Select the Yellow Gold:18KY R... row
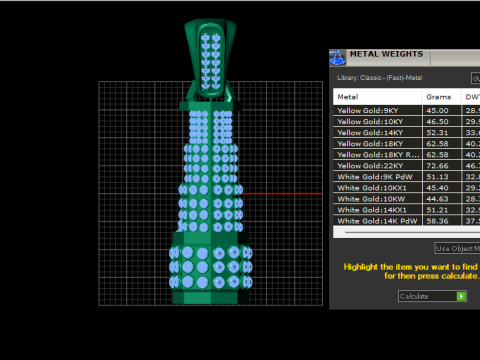Image resolution: width=480 pixels, height=360 pixels. coord(406,154)
